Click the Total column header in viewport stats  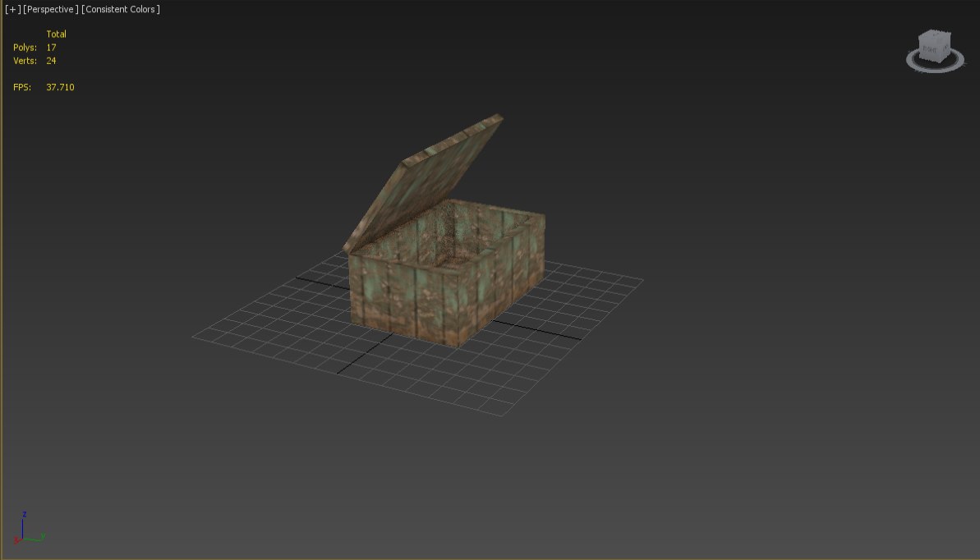(56, 34)
